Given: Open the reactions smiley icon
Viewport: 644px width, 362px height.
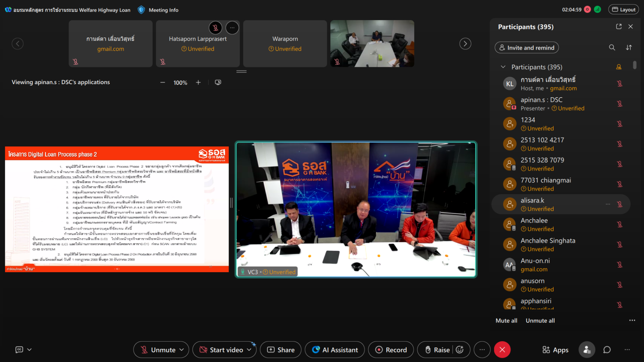Looking at the screenshot, I should [x=460, y=350].
